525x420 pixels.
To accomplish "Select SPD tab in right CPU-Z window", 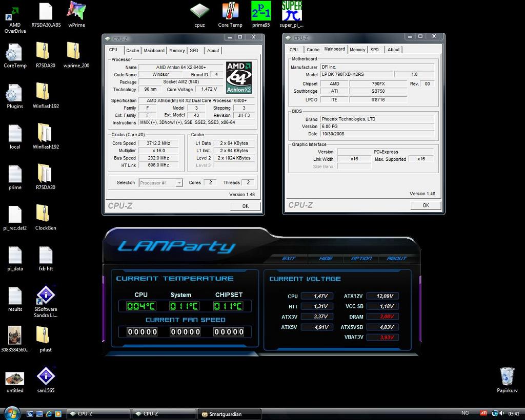I will (x=374, y=50).
